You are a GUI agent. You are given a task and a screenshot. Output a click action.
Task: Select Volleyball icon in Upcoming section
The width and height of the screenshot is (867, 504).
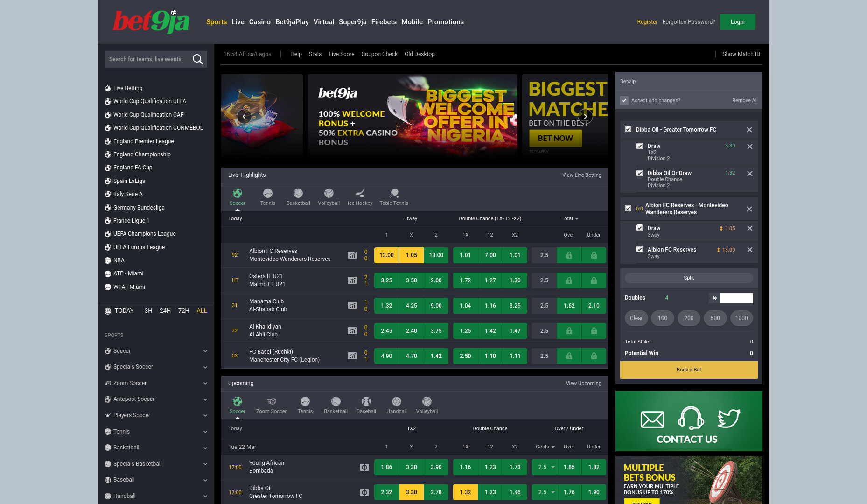pos(427,401)
